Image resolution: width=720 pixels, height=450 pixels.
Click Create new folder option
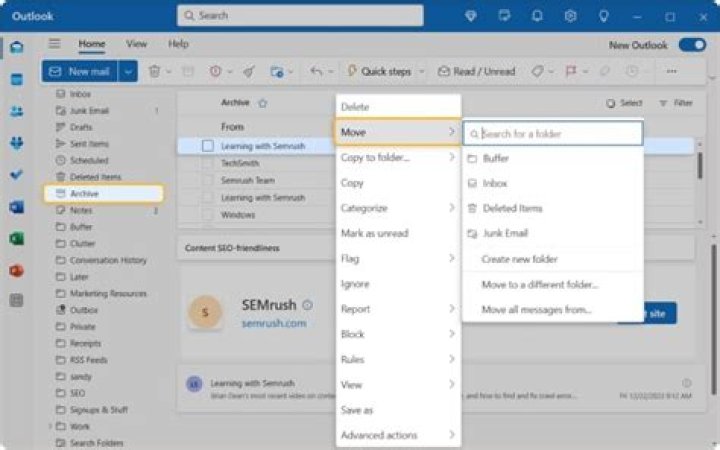pos(519,259)
